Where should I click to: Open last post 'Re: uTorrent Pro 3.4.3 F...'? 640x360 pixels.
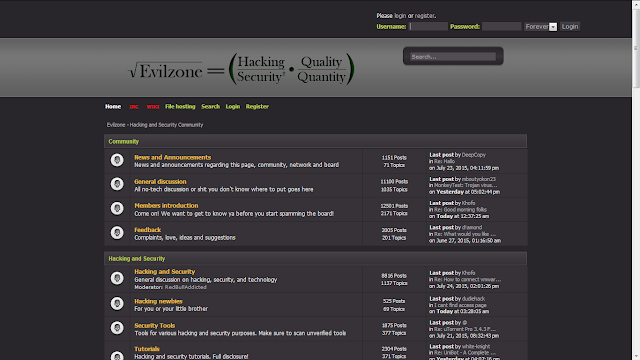464,329
